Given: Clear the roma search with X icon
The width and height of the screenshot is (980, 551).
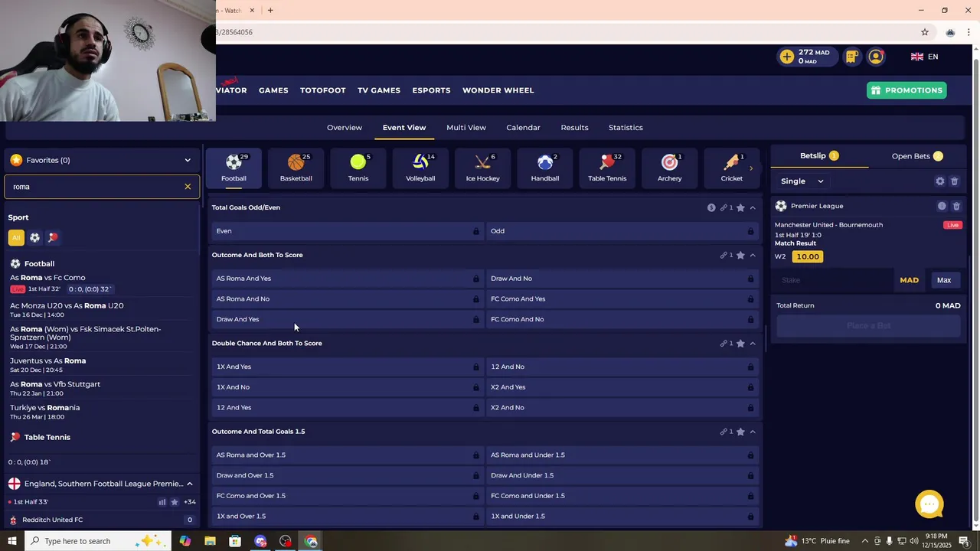Looking at the screenshot, I should coord(188,187).
